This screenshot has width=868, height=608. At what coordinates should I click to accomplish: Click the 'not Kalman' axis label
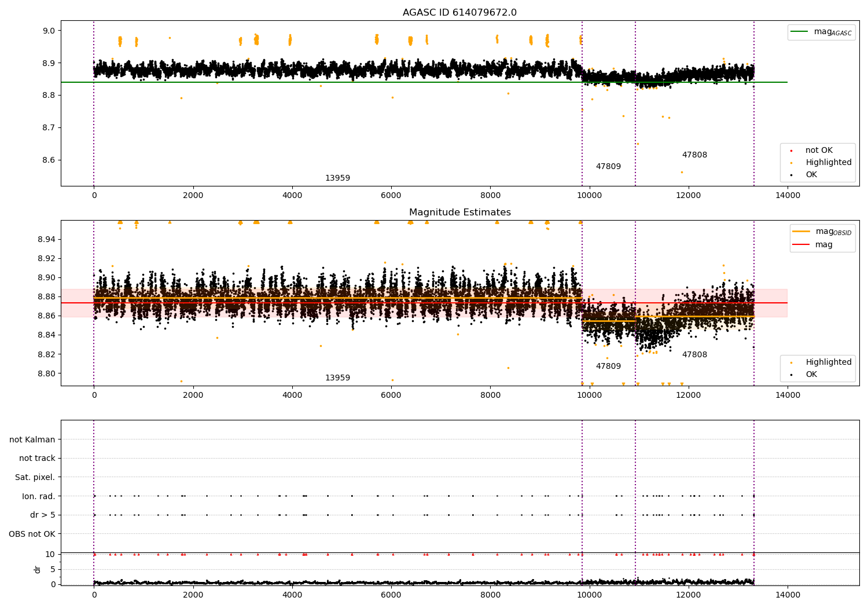[32, 439]
